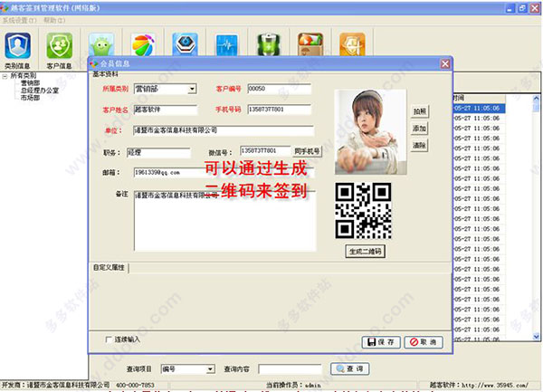Image resolution: width=543 pixels, height=392 pixels.
Task: Click the 生成二维码 button
Action: (365, 251)
